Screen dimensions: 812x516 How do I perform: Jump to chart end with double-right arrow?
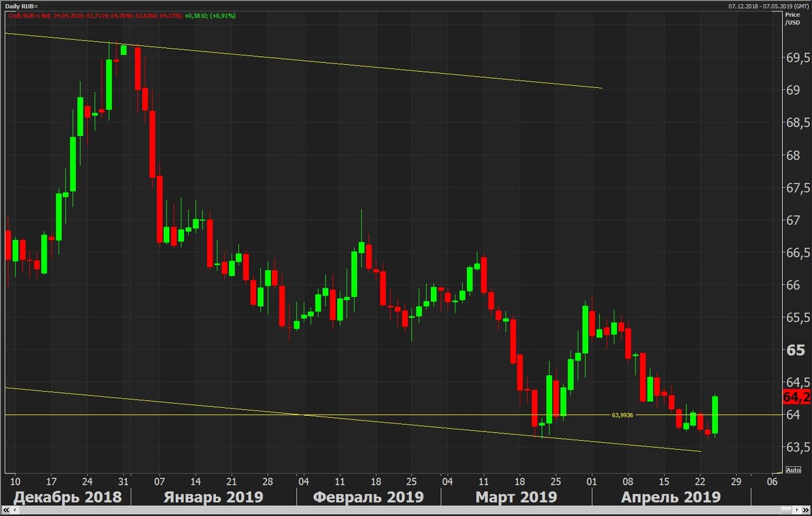[806, 510]
